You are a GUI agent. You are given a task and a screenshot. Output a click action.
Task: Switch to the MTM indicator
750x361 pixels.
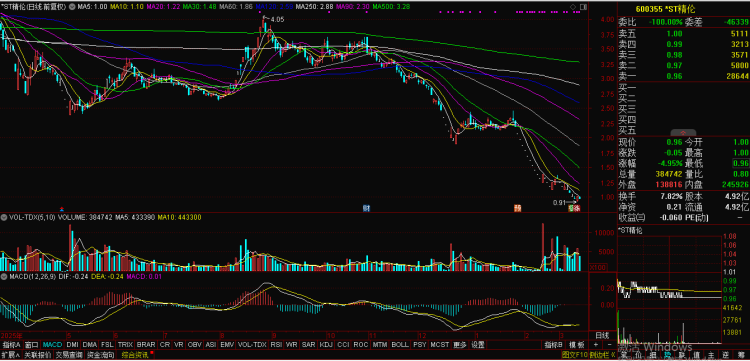pos(379,345)
